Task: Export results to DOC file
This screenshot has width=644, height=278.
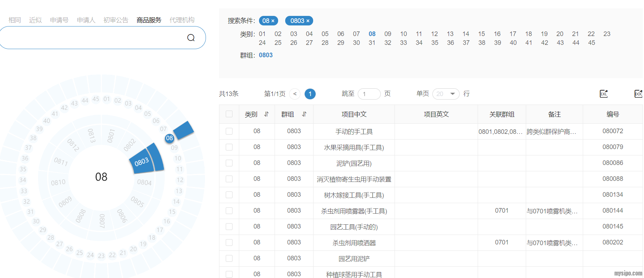Action: click(638, 94)
